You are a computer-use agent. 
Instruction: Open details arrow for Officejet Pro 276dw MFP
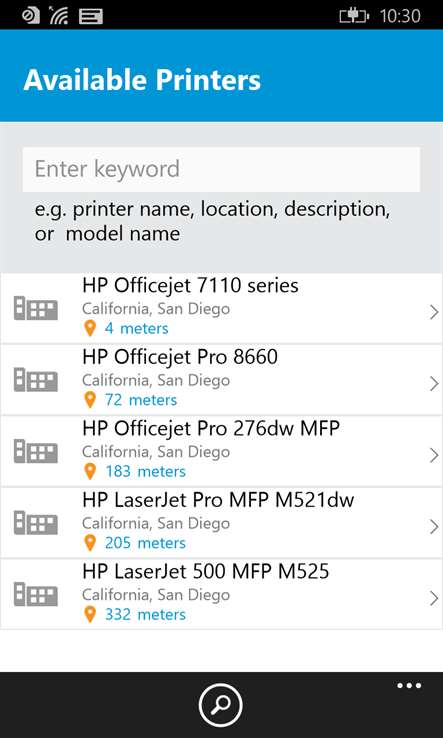(x=434, y=455)
